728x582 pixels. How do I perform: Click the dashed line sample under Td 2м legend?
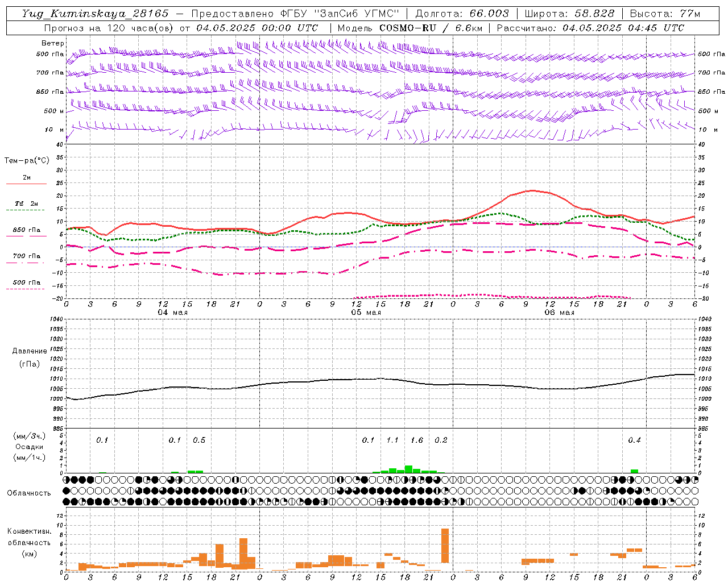pos(26,210)
